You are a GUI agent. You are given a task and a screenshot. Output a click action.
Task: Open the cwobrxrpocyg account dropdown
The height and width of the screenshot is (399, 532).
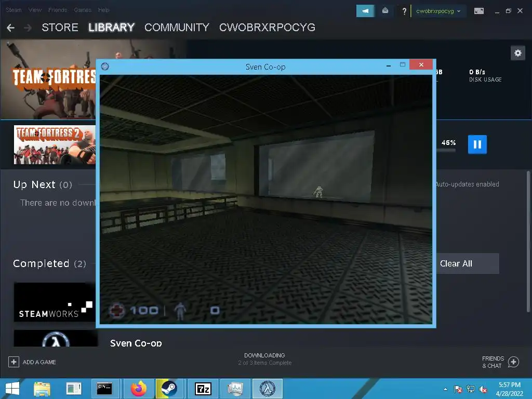pos(438,11)
